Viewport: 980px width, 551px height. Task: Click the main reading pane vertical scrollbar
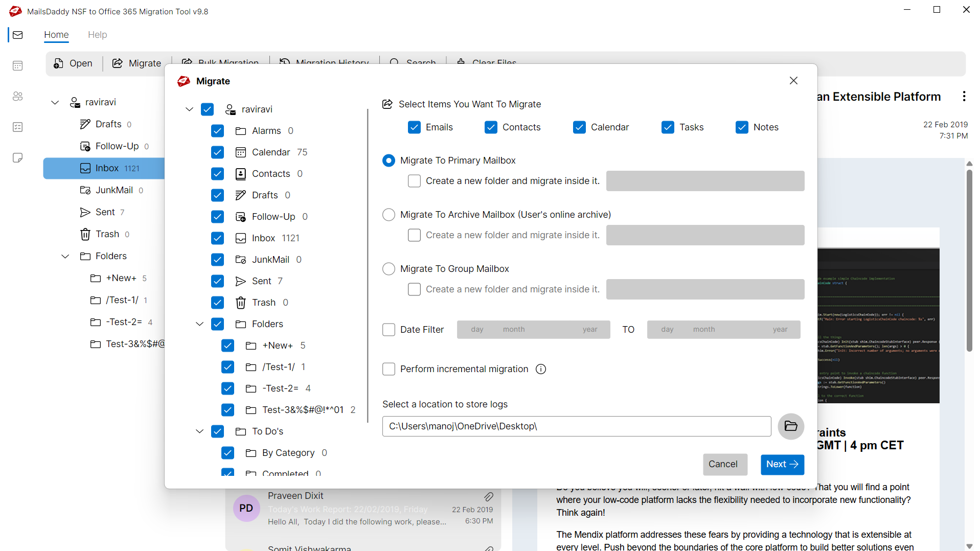pos(969,261)
